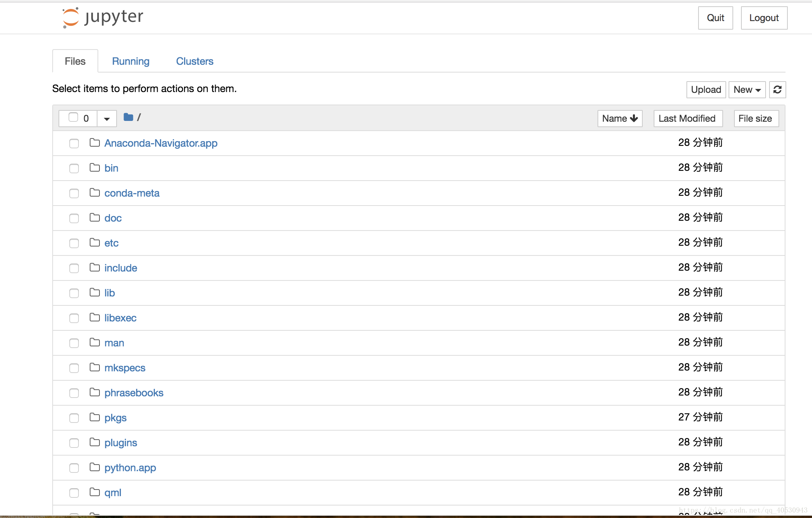Click the root folder breadcrumb icon
812x518 pixels.
click(128, 117)
